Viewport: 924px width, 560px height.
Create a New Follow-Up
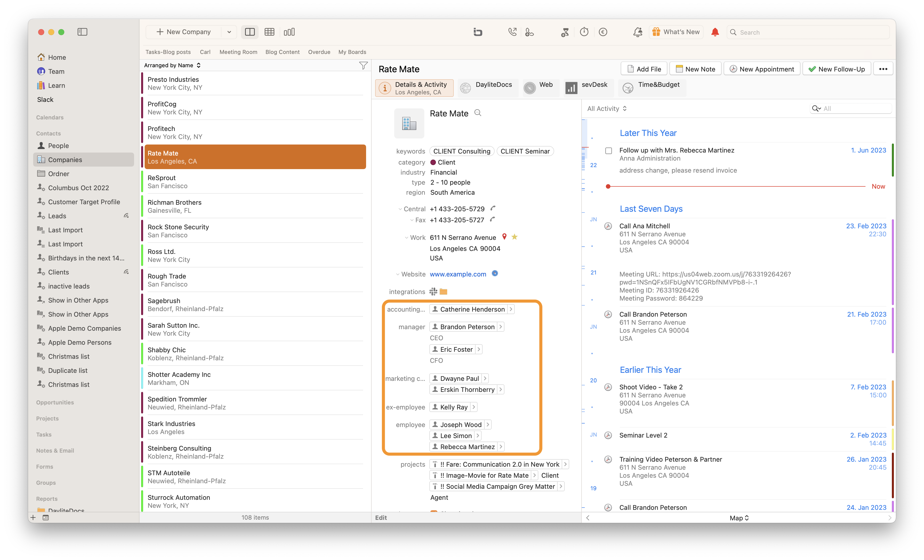point(836,69)
